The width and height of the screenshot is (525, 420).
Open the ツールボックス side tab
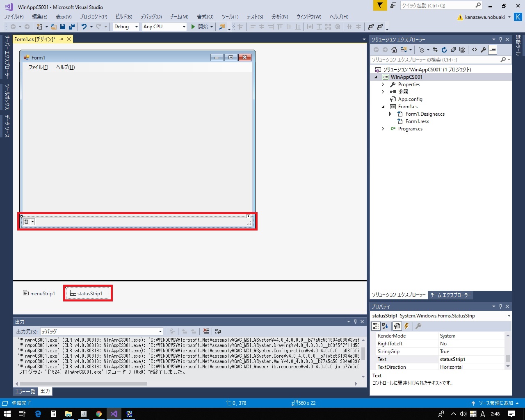7,97
